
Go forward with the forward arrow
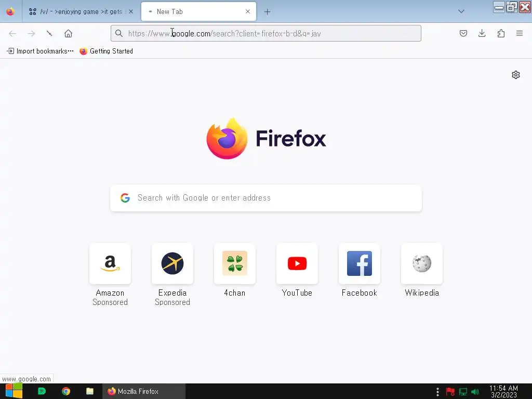31,33
